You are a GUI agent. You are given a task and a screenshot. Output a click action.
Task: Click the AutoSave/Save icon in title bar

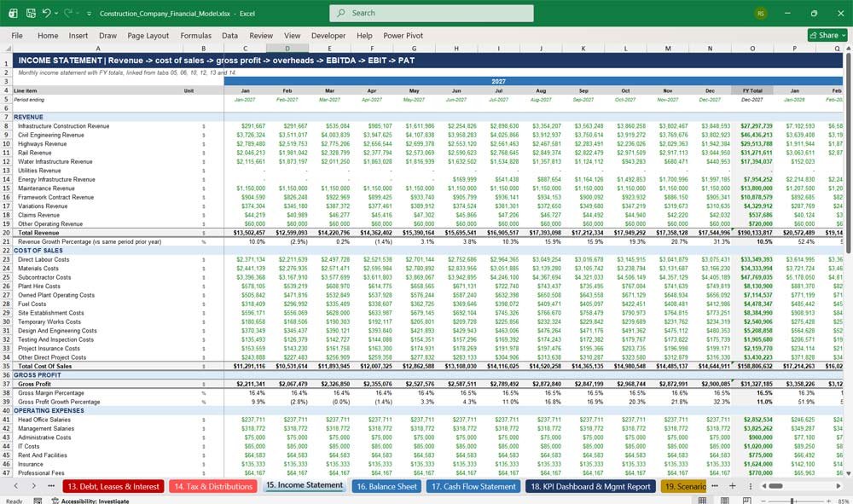(31, 13)
